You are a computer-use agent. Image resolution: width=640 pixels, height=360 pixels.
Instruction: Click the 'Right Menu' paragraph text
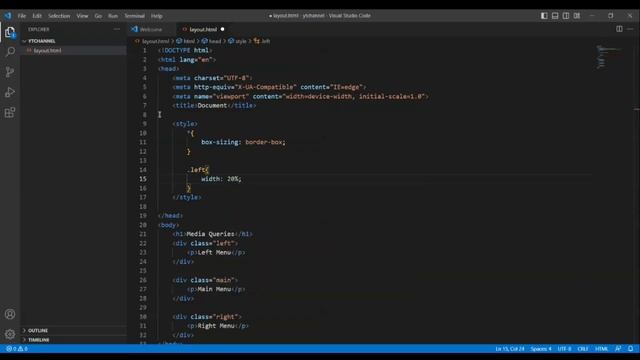tap(216, 326)
